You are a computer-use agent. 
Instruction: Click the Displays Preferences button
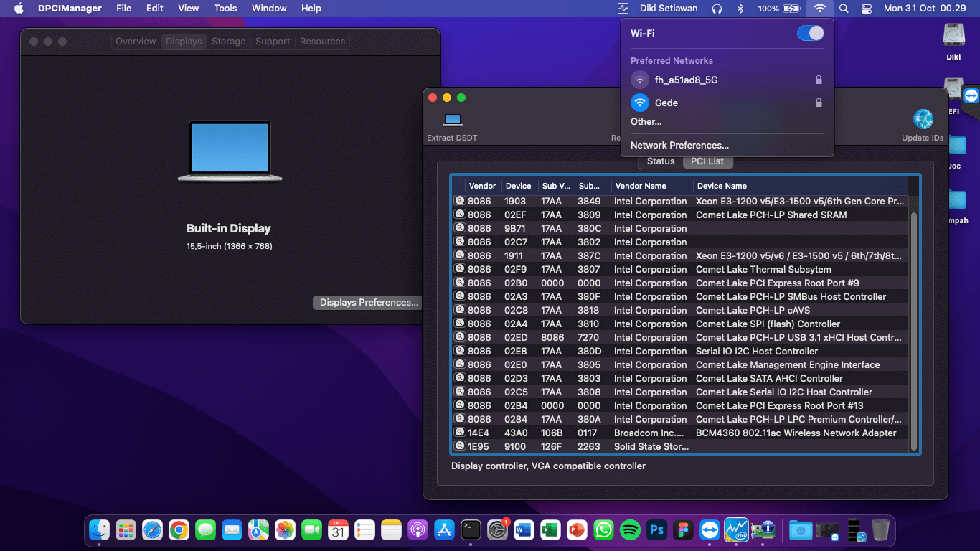[368, 303]
